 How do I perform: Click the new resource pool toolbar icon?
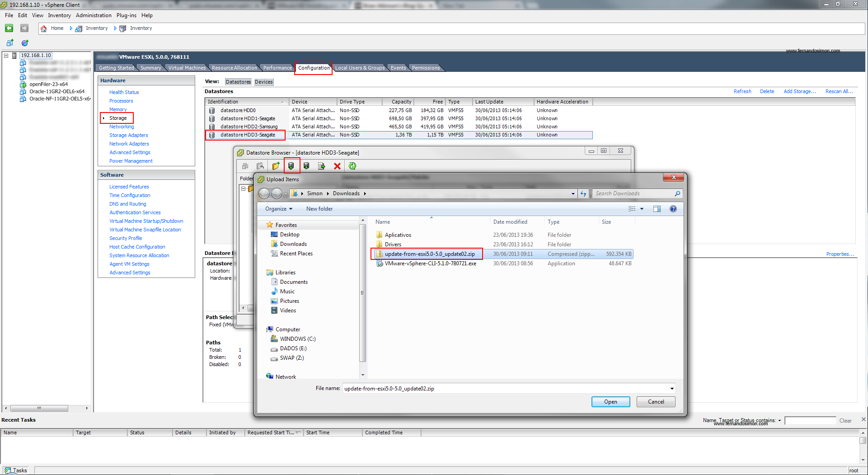point(25,43)
